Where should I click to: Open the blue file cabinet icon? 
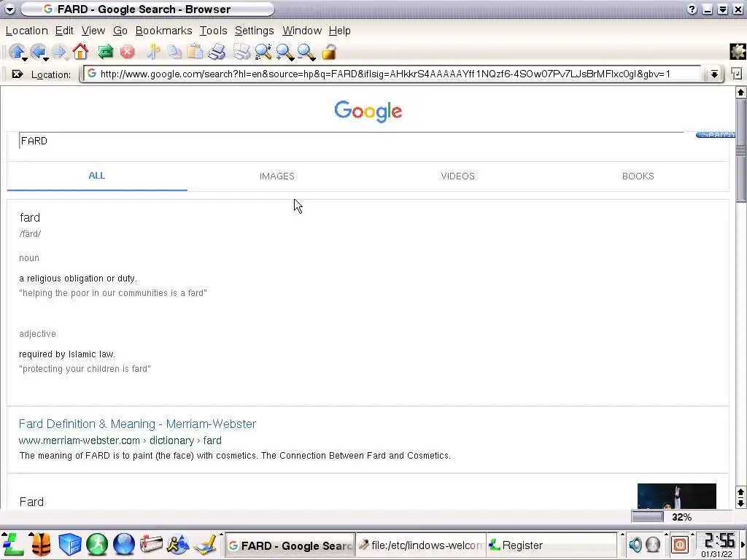(69, 544)
